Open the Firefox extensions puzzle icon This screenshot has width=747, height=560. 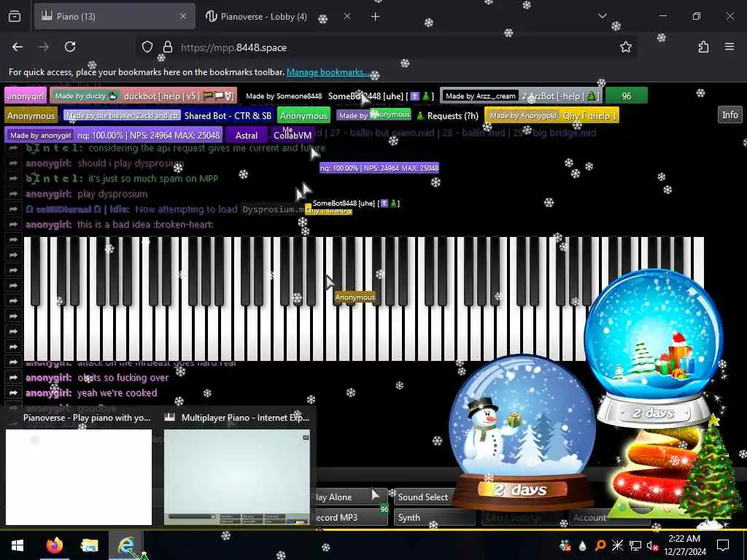tap(703, 47)
